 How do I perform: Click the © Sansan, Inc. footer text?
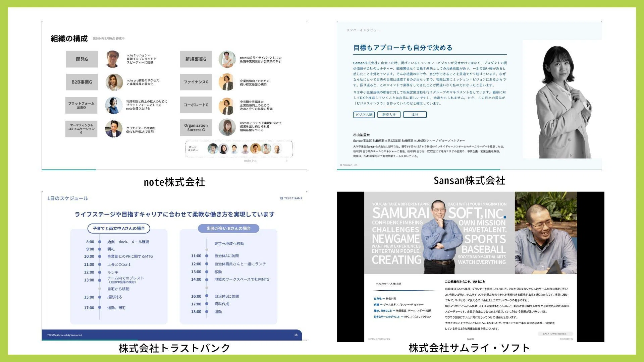coord(349,165)
